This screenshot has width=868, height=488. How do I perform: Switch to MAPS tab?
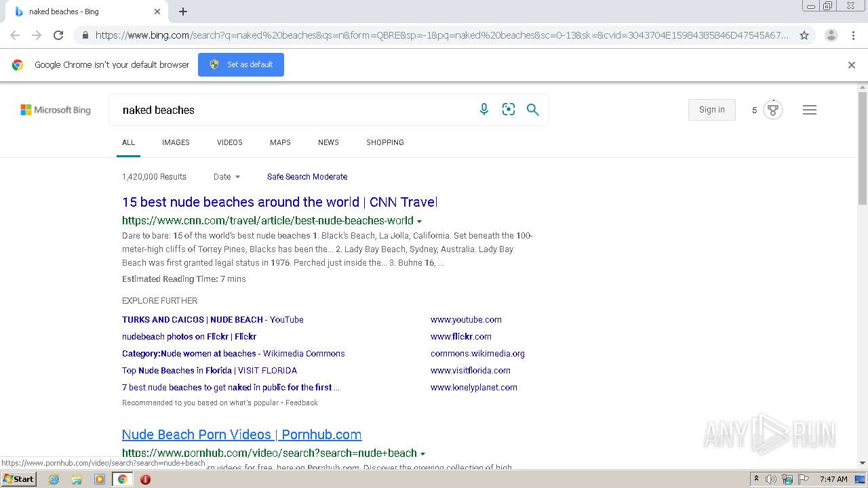280,142
